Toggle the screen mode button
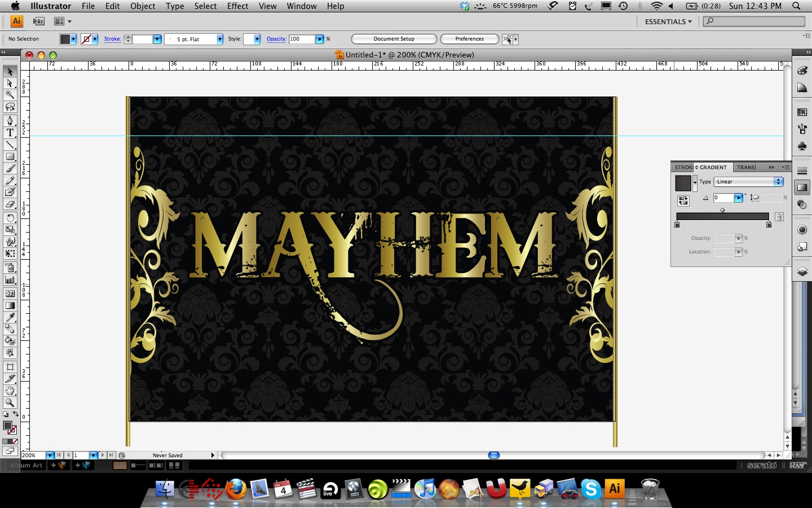812x508 pixels. click(10, 451)
